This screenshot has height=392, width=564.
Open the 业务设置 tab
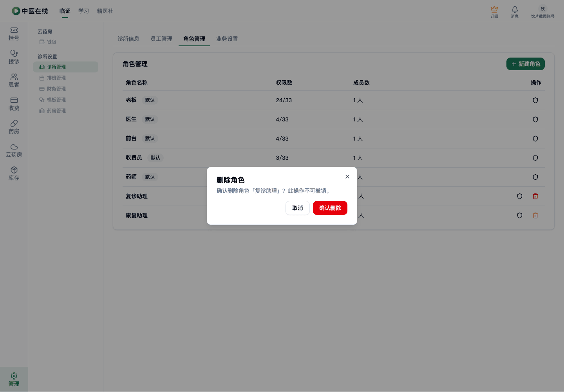coord(227,39)
